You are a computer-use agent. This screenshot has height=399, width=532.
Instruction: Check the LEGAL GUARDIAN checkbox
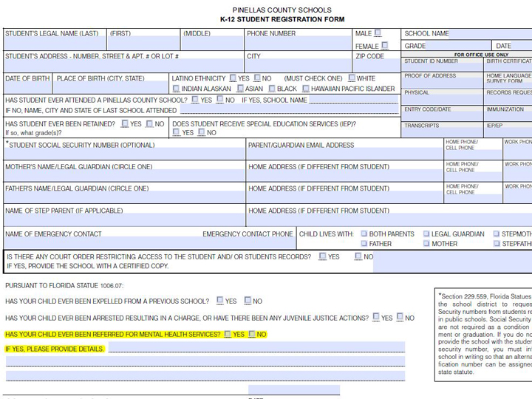coord(426,234)
